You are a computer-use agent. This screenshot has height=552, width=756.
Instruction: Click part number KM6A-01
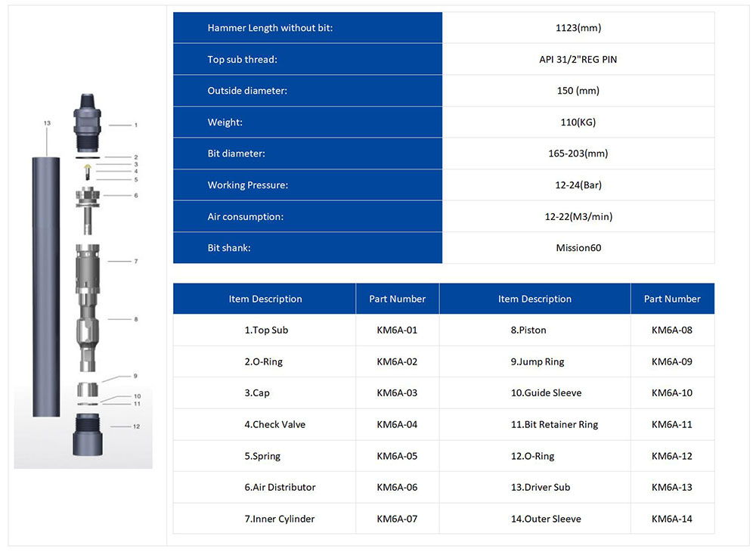click(397, 330)
